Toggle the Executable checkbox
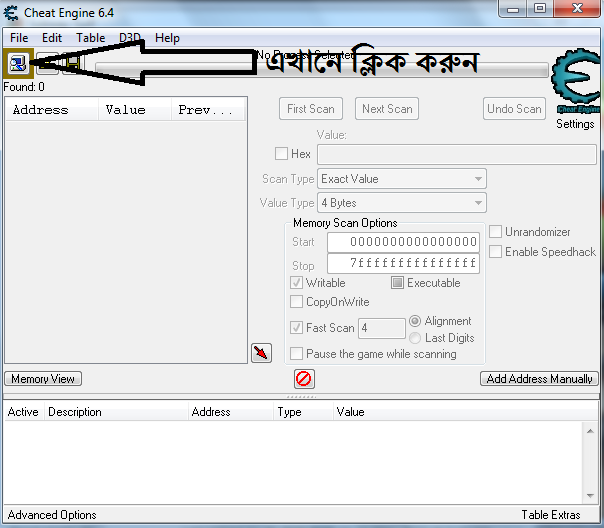Image resolution: width=604 pixels, height=528 pixels. click(x=397, y=283)
